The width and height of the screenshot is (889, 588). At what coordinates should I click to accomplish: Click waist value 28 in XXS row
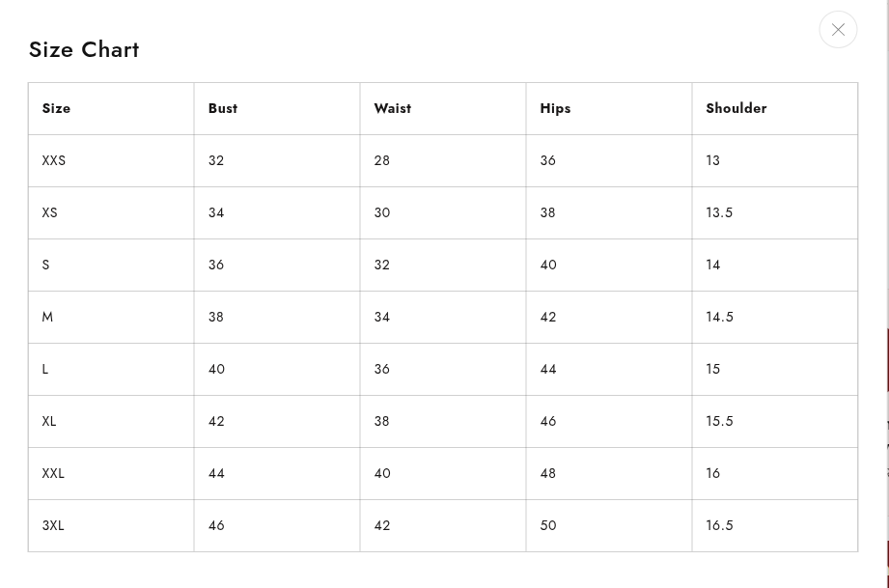[x=382, y=160]
